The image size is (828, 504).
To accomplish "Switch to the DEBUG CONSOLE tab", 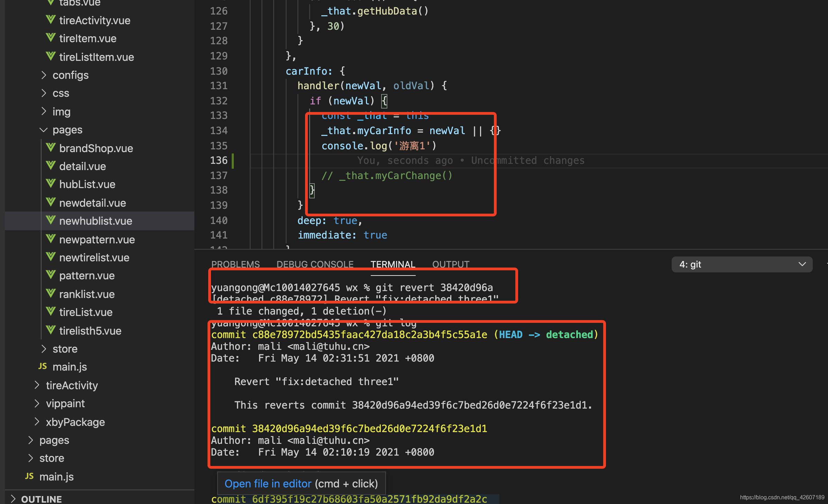I will coord(315,264).
